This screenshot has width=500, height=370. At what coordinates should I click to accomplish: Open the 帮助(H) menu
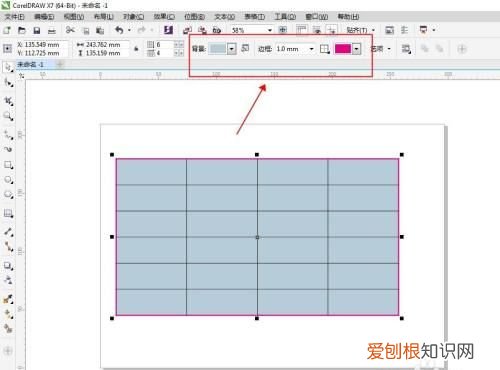(348, 16)
